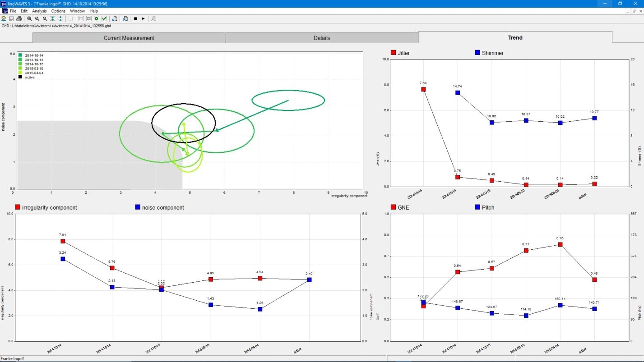The image size is (644, 362).
Task: Click the noise data point 1.25
Action: [x=260, y=309]
